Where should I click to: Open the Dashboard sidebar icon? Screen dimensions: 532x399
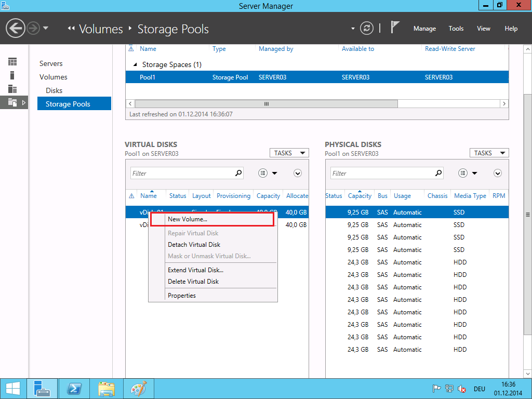tap(12, 62)
